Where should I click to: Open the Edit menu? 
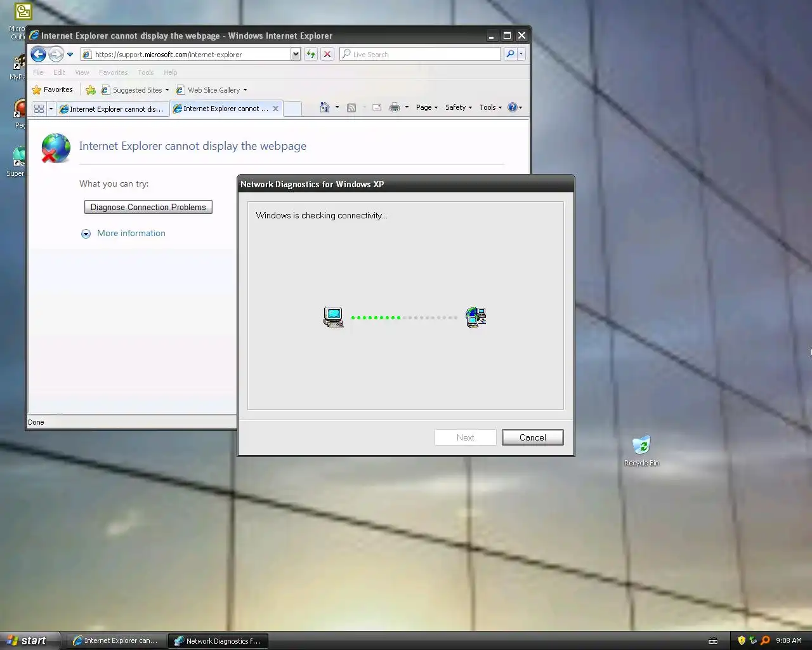pos(59,72)
